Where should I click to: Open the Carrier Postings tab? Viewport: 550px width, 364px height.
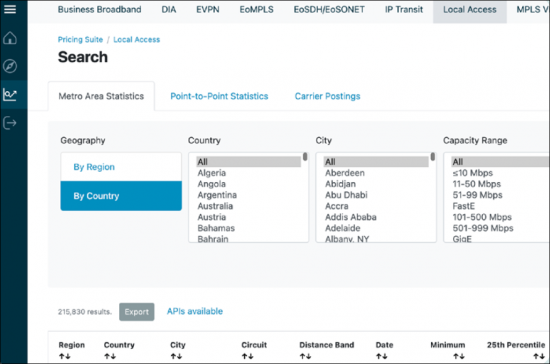tap(327, 96)
